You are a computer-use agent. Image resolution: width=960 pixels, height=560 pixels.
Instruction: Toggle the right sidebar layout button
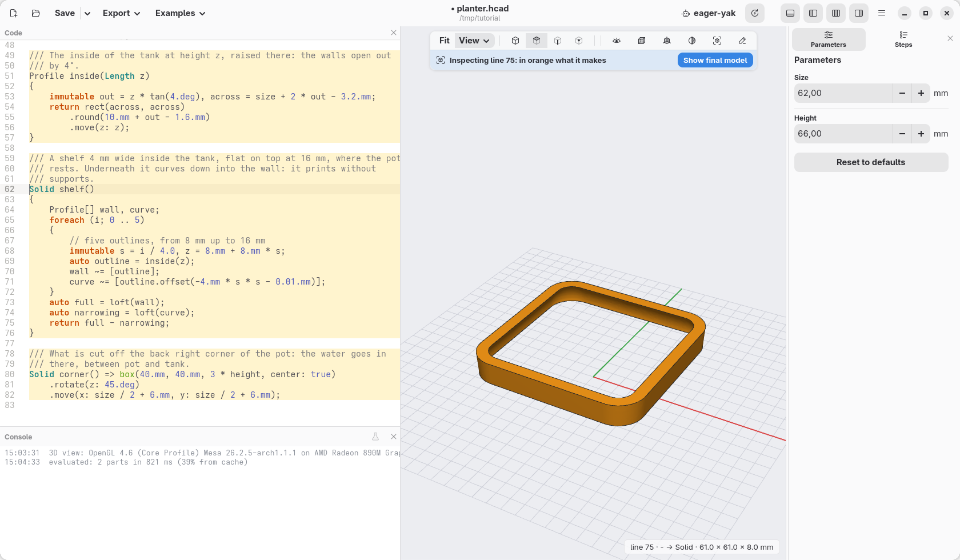(x=859, y=13)
